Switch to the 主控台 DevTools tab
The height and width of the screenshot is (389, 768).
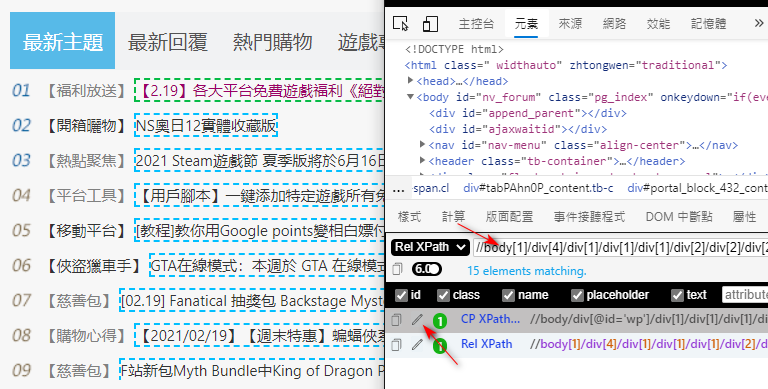476,24
